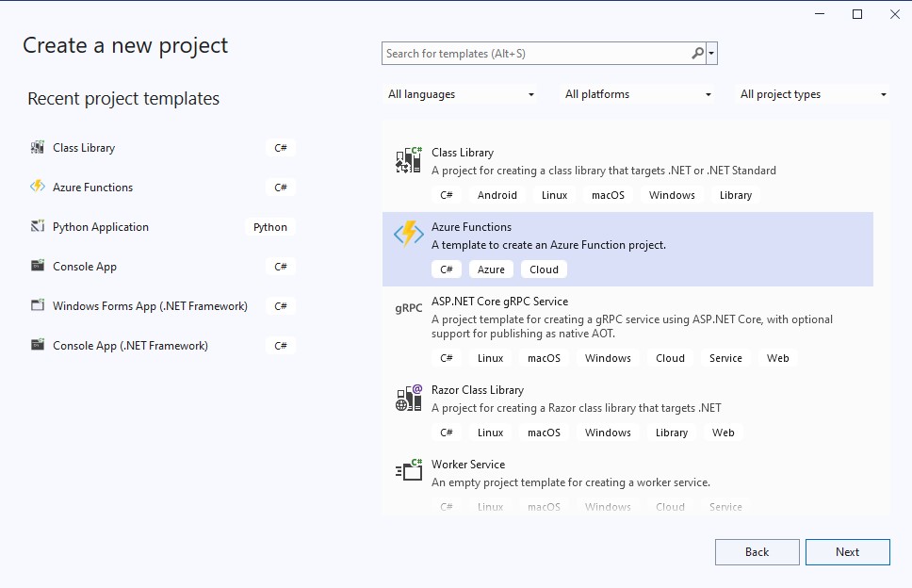The height and width of the screenshot is (588, 912).
Task: Click the Next button
Action: [x=847, y=552]
